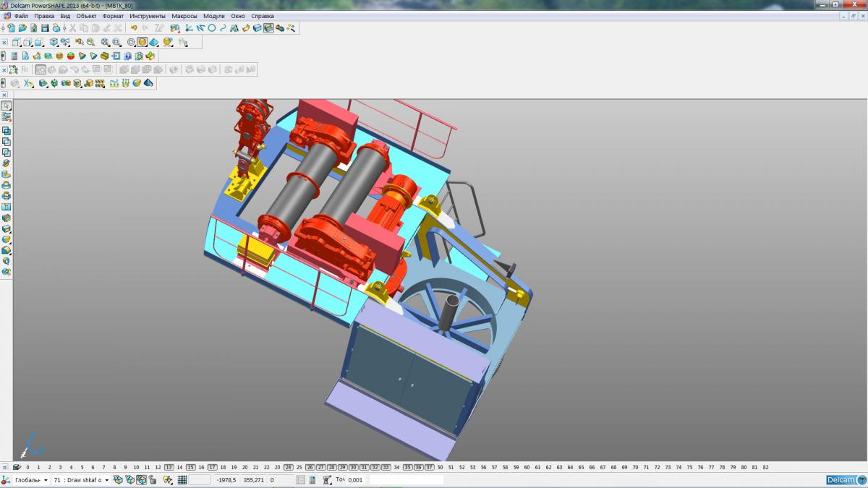868x488 pixels.
Task: Open the Вид menu
Action: (65, 16)
